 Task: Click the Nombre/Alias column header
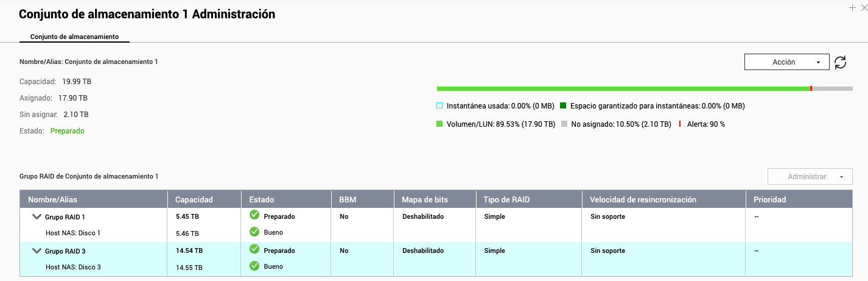(53, 199)
